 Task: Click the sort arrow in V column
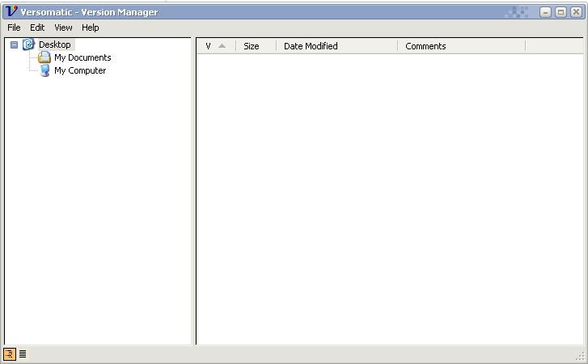click(222, 46)
